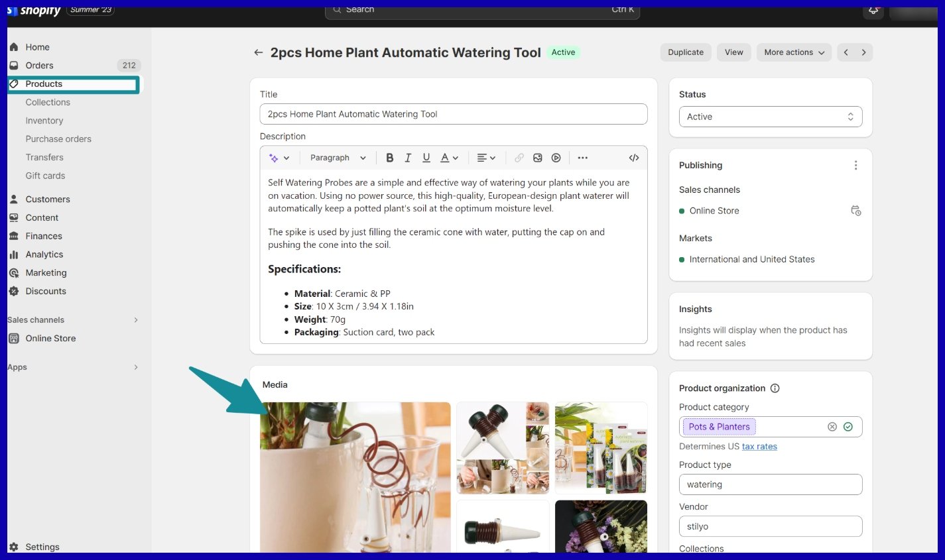Click the Duplicate button

686,52
